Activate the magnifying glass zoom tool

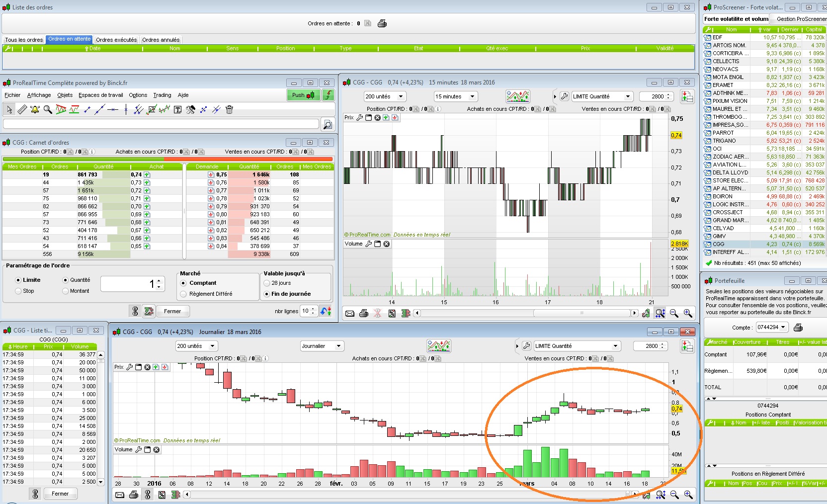(48, 109)
